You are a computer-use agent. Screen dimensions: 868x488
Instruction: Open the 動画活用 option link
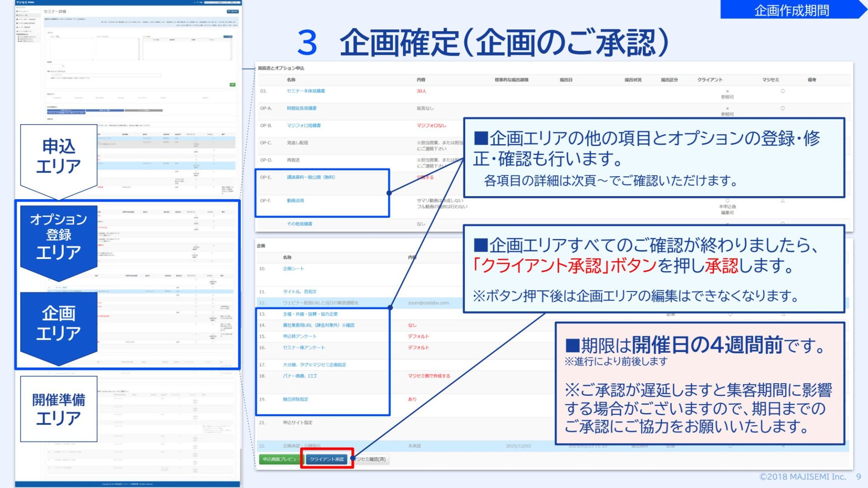coord(295,201)
